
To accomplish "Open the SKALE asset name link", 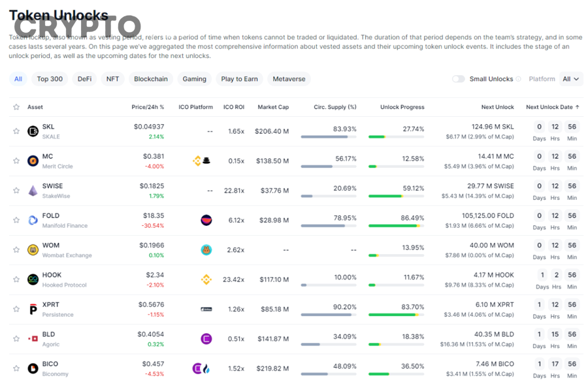I will 51,136.
